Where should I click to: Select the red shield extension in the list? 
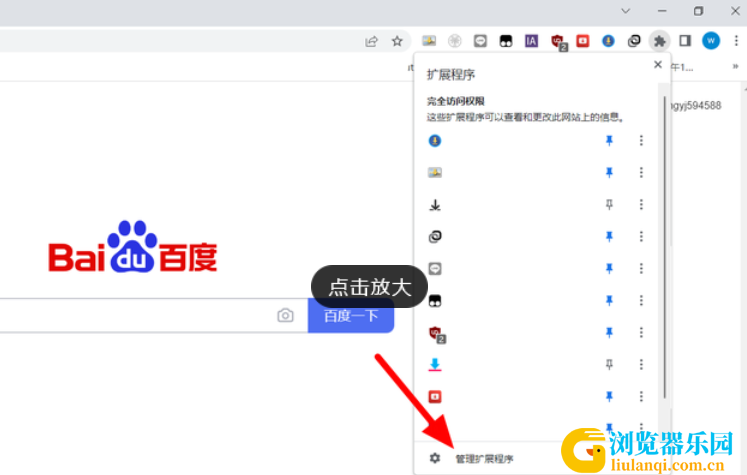click(436, 334)
